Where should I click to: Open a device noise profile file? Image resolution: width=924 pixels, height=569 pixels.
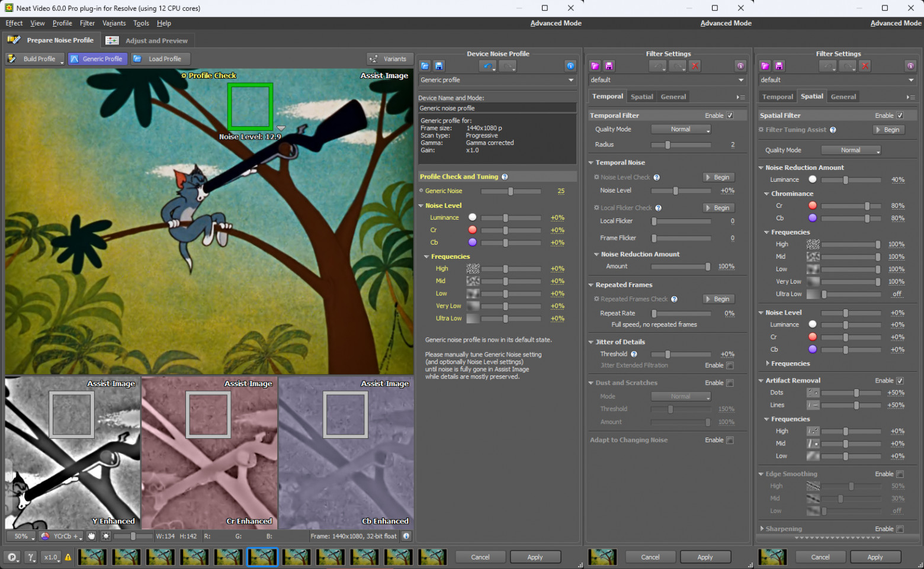(x=425, y=66)
